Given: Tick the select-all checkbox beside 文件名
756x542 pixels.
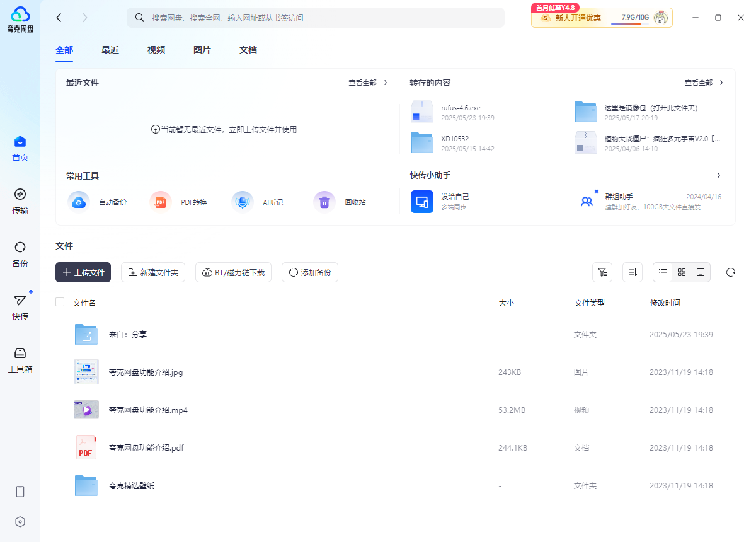Looking at the screenshot, I should coord(60,303).
